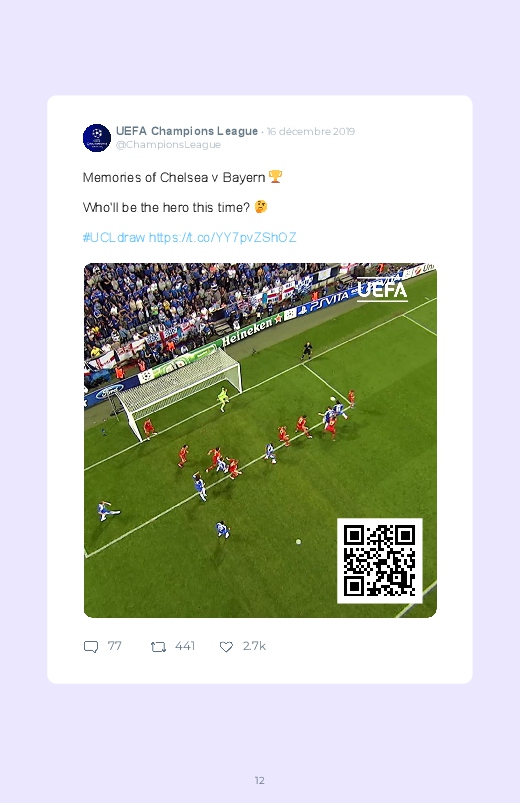Viewport: 520px width, 803px height.
Task: Click the QR code on the image
Action: (x=380, y=561)
